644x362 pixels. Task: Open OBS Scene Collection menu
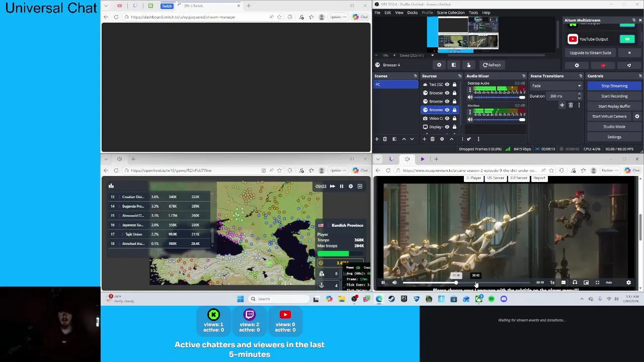pyautogui.click(x=450, y=13)
